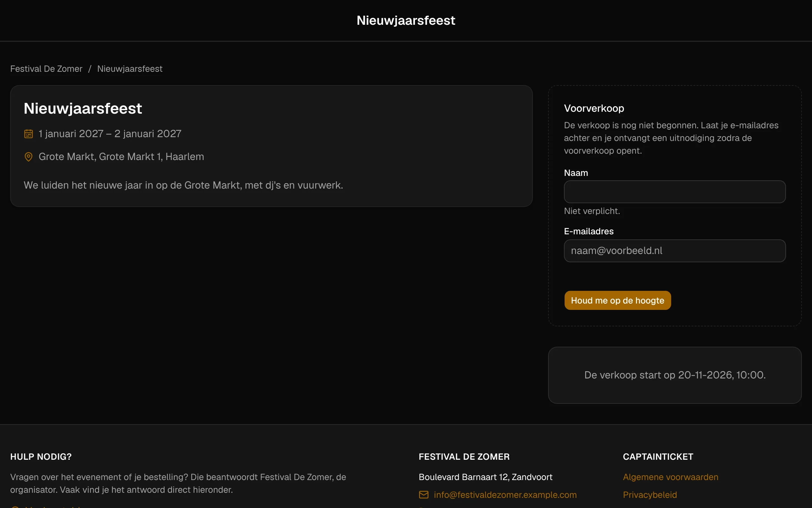Click the Nieuwjaarsfeest breadcrumb item

(x=130, y=69)
